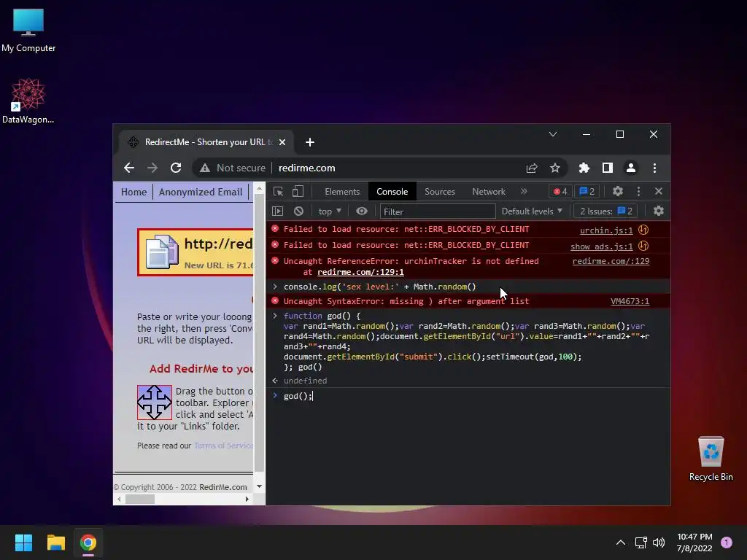
Task: Toggle the device toolbar icon
Action: point(298,192)
